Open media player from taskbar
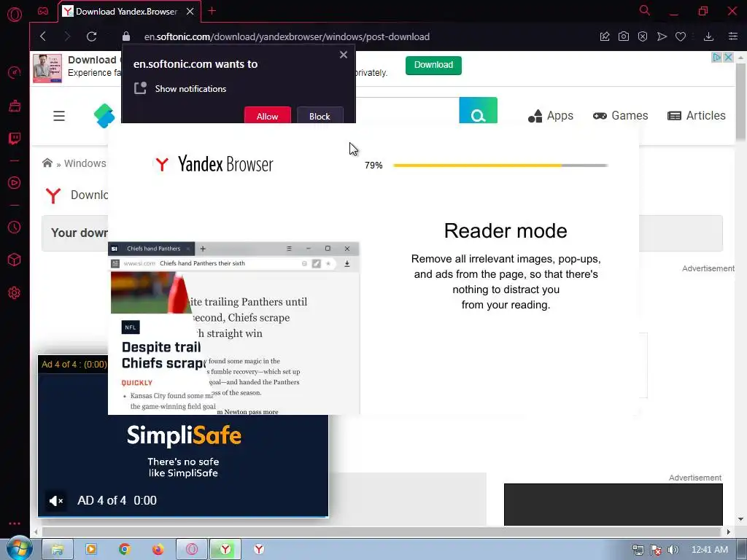747x560 pixels. point(91,549)
